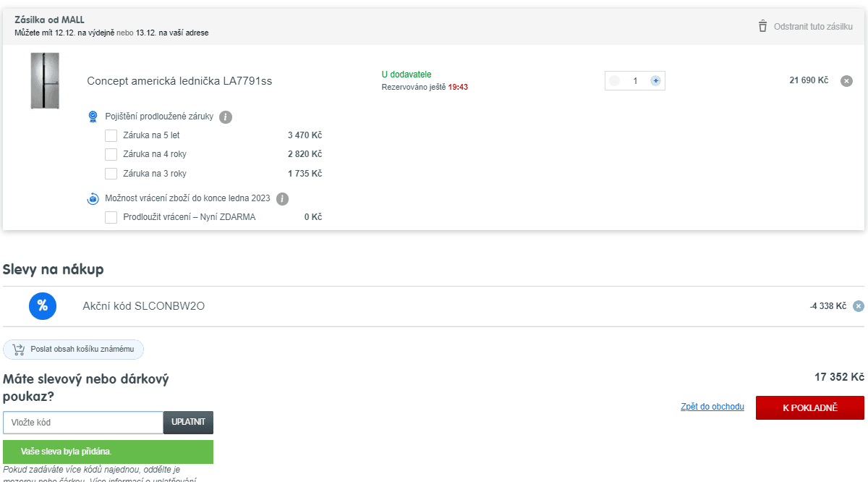Remove the Concept fridge from the cart
This screenshot has width=868, height=482.
click(846, 81)
